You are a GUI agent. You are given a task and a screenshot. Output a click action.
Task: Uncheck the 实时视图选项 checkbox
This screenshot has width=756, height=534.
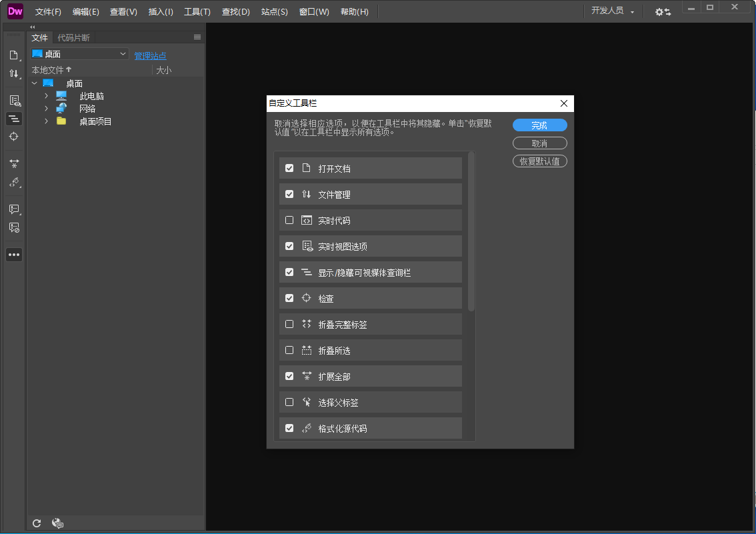[289, 246]
